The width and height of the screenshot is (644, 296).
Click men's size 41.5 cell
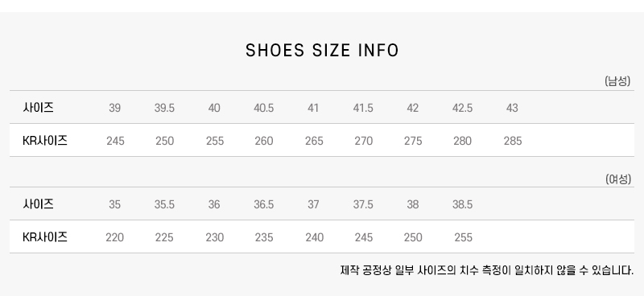pyautogui.click(x=363, y=108)
